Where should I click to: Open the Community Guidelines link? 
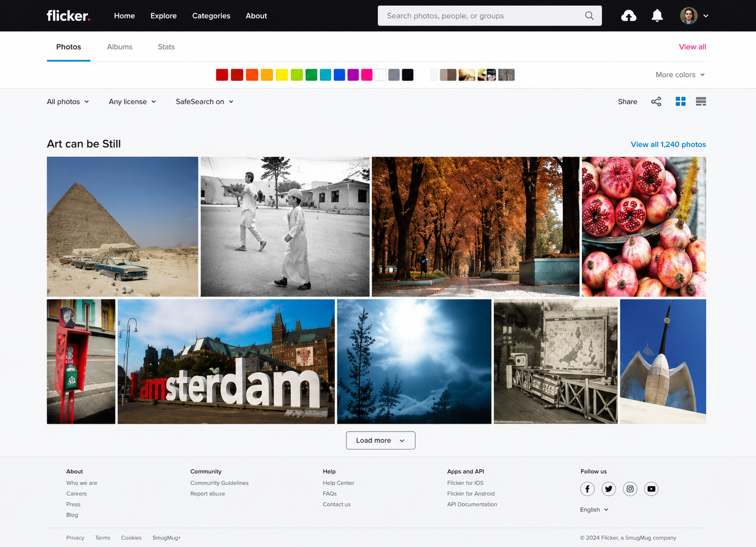(219, 483)
